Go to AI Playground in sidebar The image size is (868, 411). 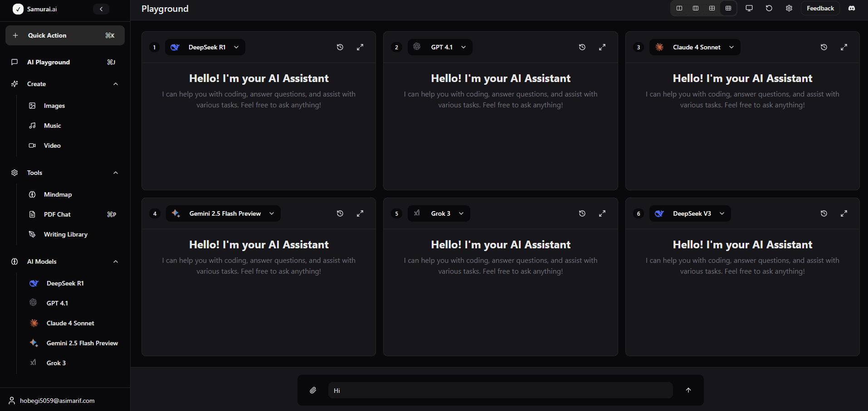click(x=49, y=62)
